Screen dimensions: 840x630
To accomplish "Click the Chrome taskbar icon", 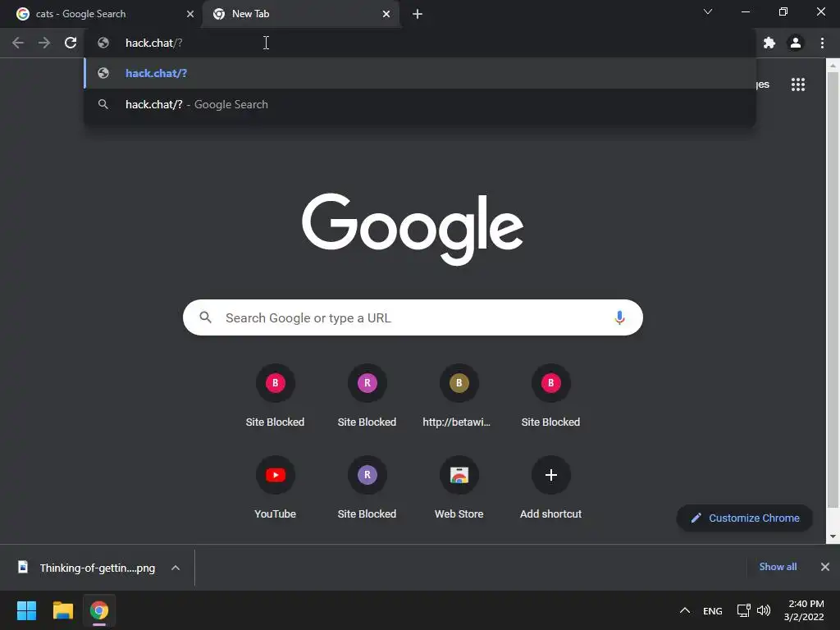I will (99, 610).
